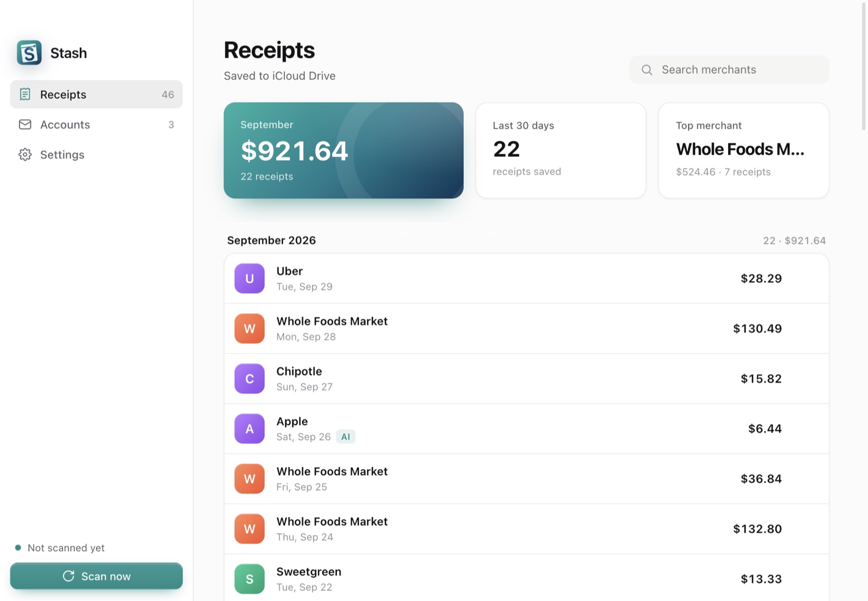Click the Sweetgreen S avatar icon
The image size is (868, 601).
tap(250, 579)
